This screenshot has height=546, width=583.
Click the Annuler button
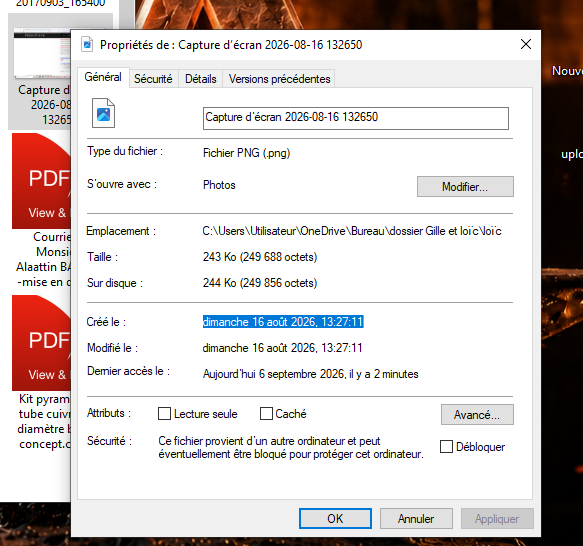pyautogui.click(x=416, y=518)
